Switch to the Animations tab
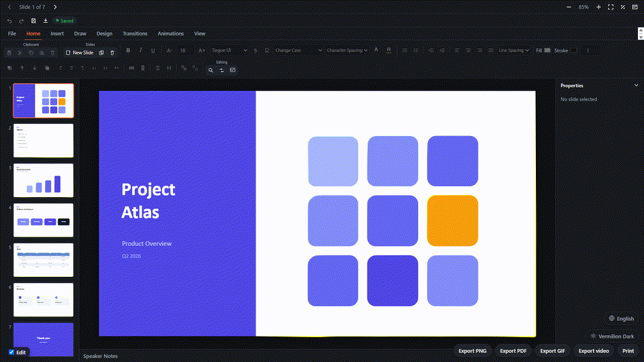This screenshot has width=644, height=362. tap(170, 34)
